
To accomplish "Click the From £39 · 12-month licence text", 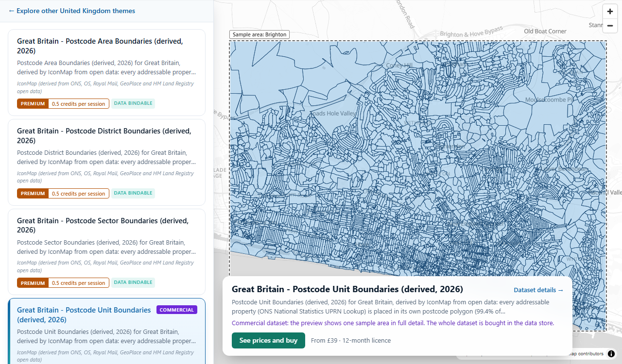I will pyautogui.click(x=351, y=340).
